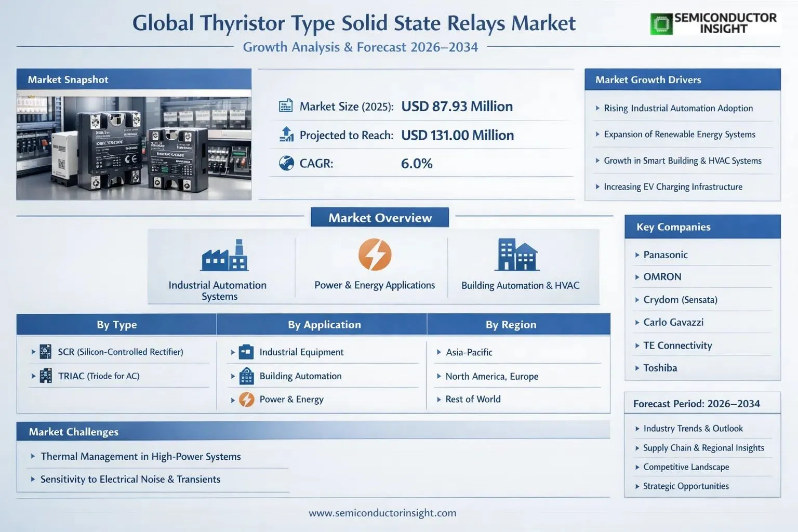Click the Market Growth Drivers header
The image size is (798, 532).
[683, 79]
